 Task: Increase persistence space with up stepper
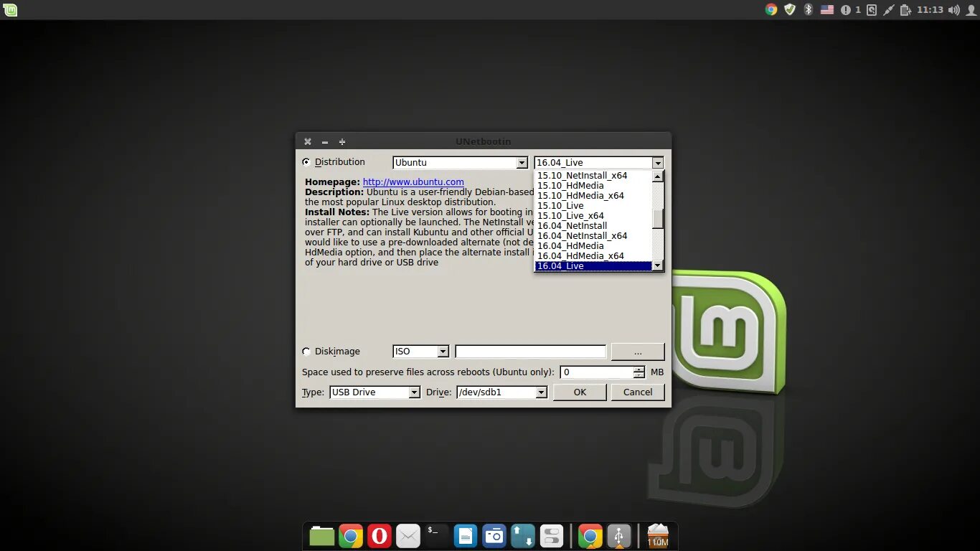click(639, 369)
